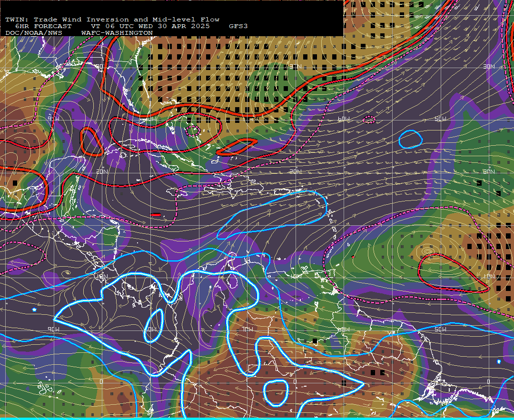The width and height of the screenshot is (514, 420).
Task: Click the '6HR FORECAST' header text
Action: click(x=43, y=26)
